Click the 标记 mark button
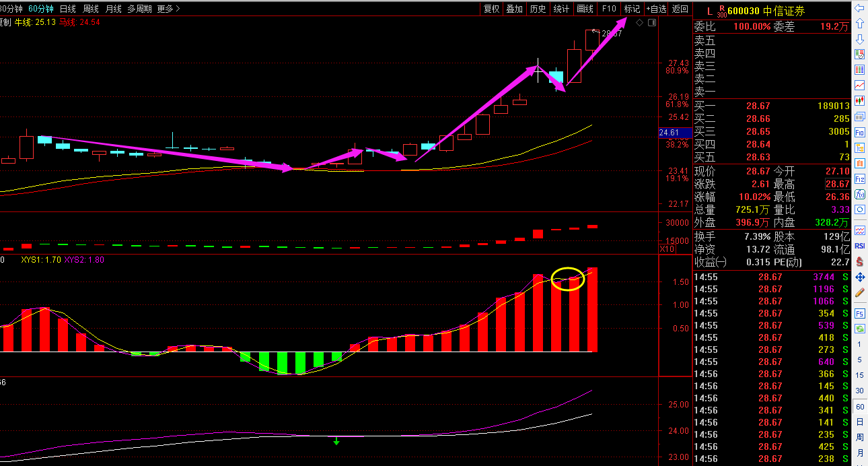Image resolution: width=868 pixels, height=466 pixels. (x=632, y=9)
